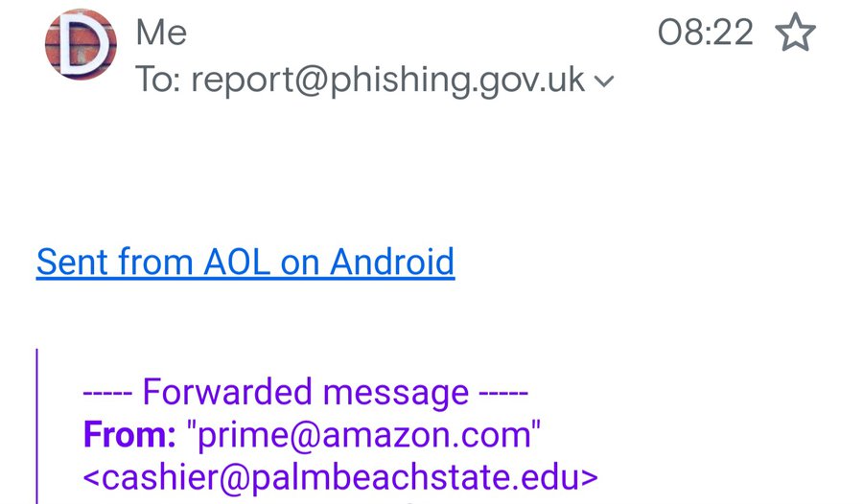Viewport: 863px width, 504px height.
Task: Open the Sent from AOL on Android link
Action: [245, 262]
